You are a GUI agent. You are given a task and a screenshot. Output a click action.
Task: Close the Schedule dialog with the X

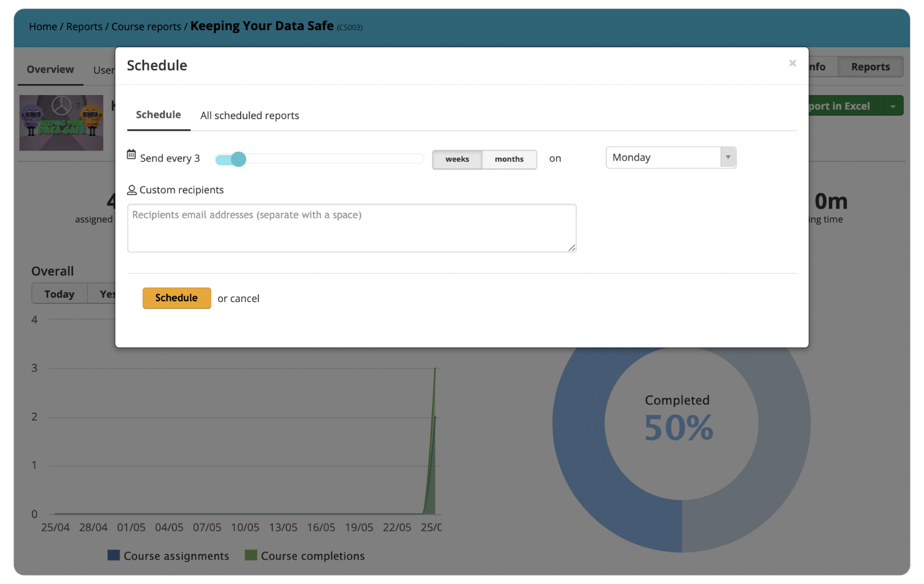792,63
